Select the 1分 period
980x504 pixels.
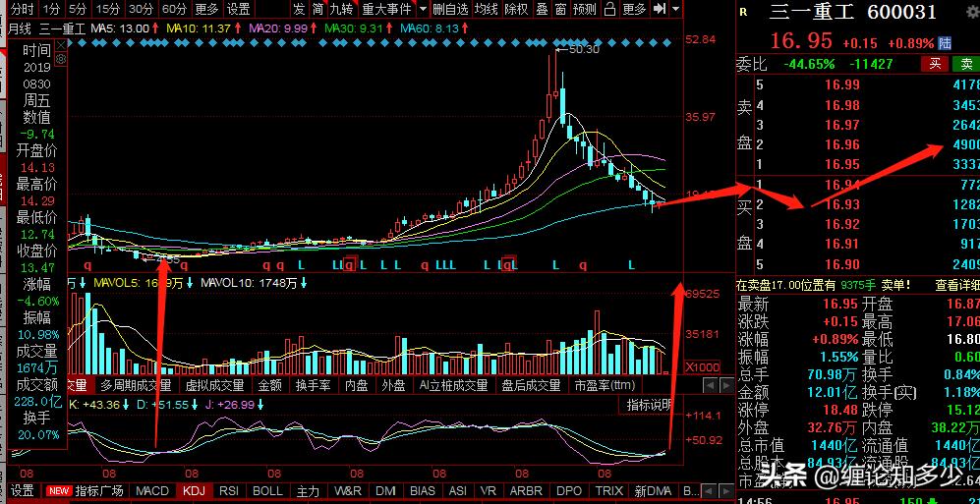tap(52, 9)
